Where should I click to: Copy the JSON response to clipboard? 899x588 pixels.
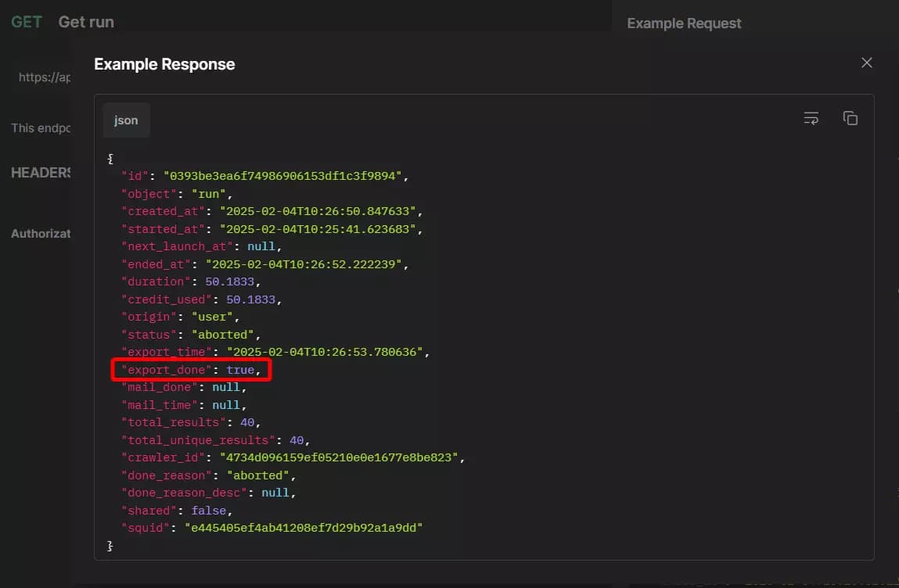(x=850, y=118)
